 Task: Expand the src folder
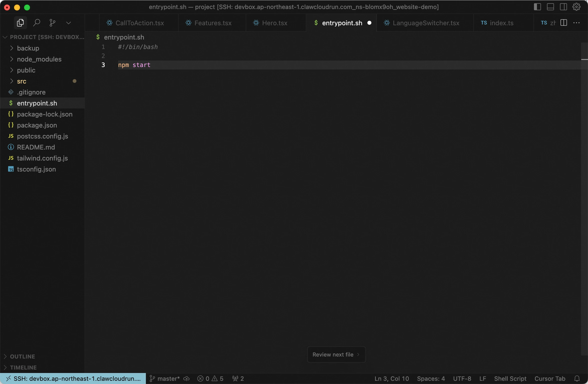[42, 81]
